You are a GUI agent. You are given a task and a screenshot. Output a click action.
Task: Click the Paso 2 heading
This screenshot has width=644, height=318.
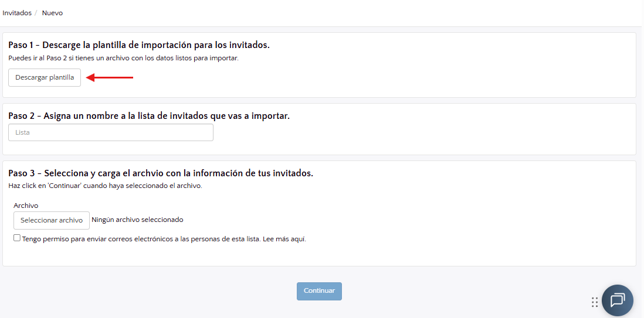tap(149, 116)
